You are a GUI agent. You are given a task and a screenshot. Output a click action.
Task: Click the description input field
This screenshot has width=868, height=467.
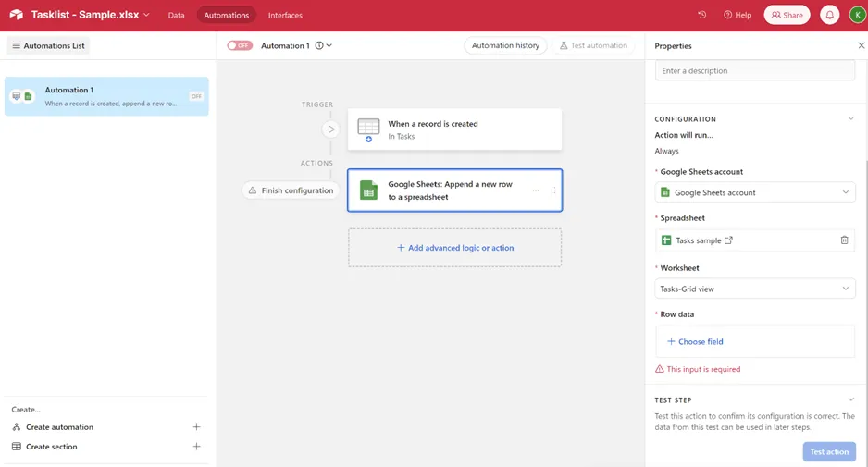[755, 71]
